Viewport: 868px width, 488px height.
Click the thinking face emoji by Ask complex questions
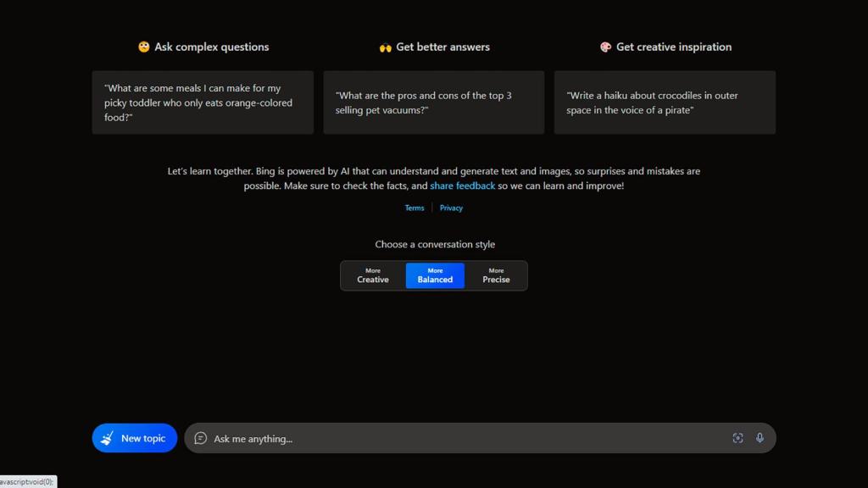point(144,47)
